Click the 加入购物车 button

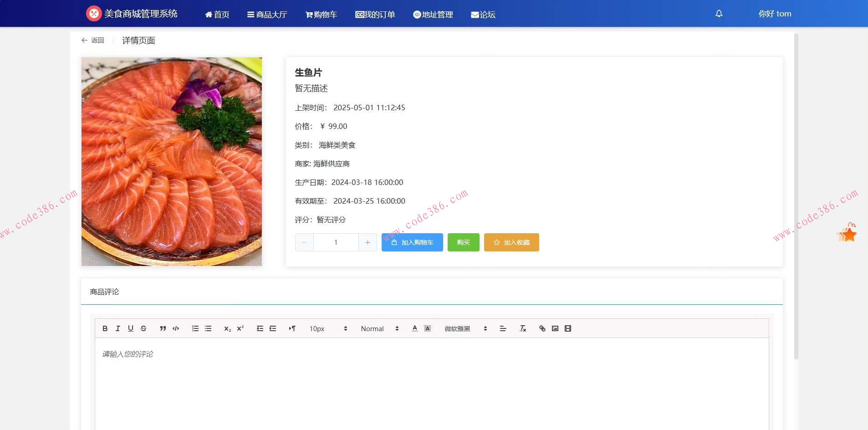pos(411,242)
